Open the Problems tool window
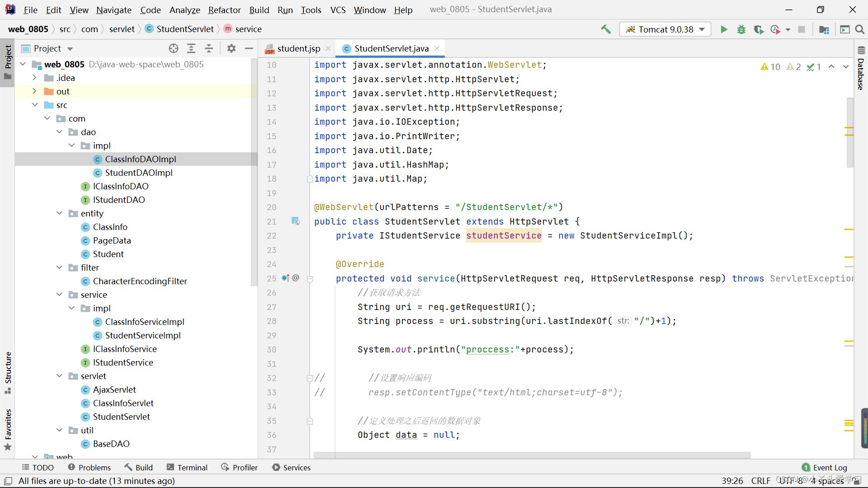The height and width of the screenshot is (488, 868). coord(90,467)
